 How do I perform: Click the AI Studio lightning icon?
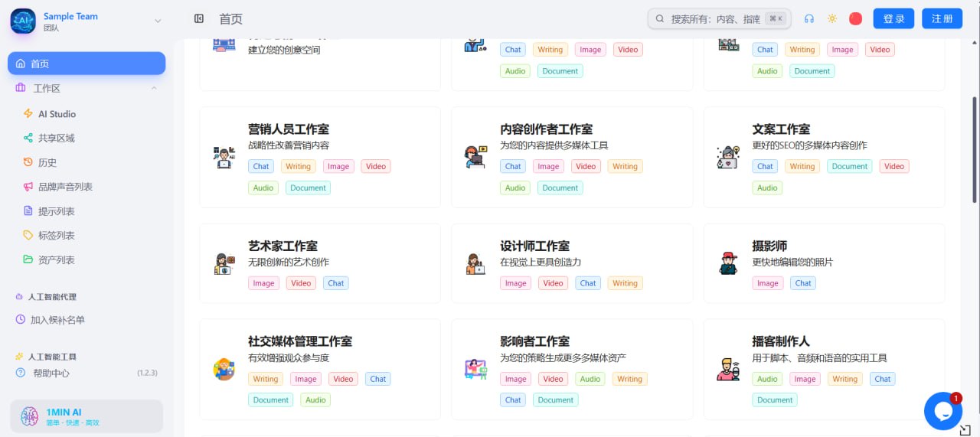click(28, 114)
